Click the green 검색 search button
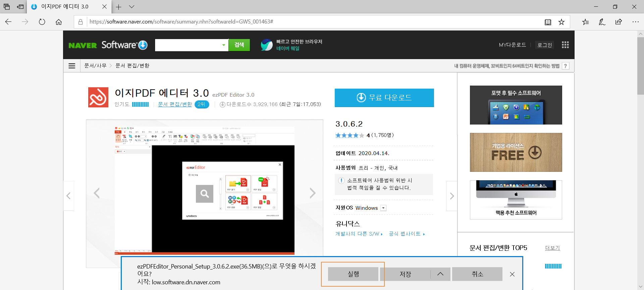 (239, 45)
